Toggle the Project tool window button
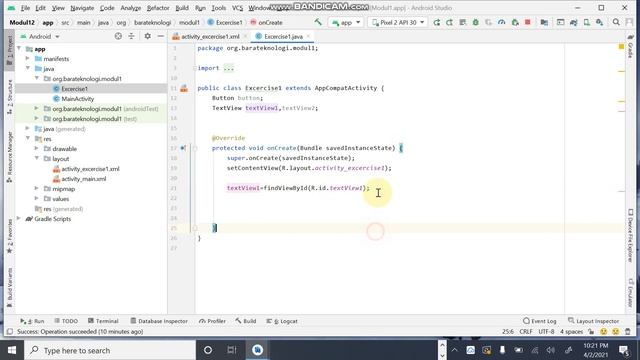The height and width of the screenshot is (360, 640). click(10, 51)
